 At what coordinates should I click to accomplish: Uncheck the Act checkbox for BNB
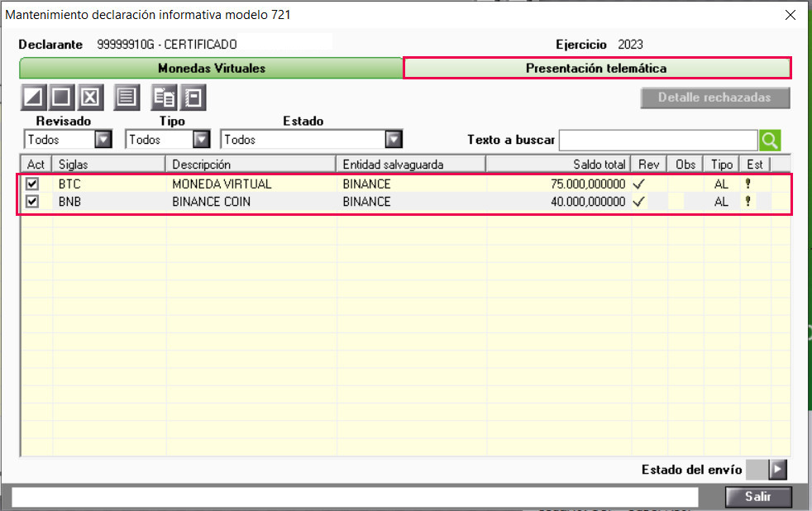point(32,202)
